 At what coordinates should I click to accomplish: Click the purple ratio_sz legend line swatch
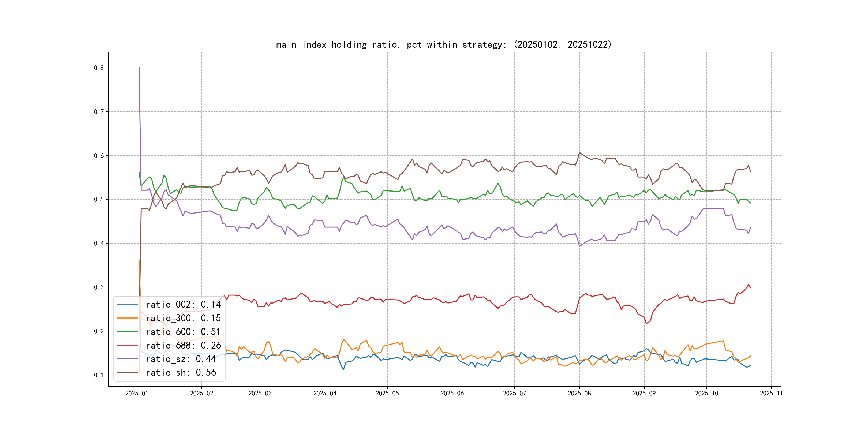tap(127, 359)
